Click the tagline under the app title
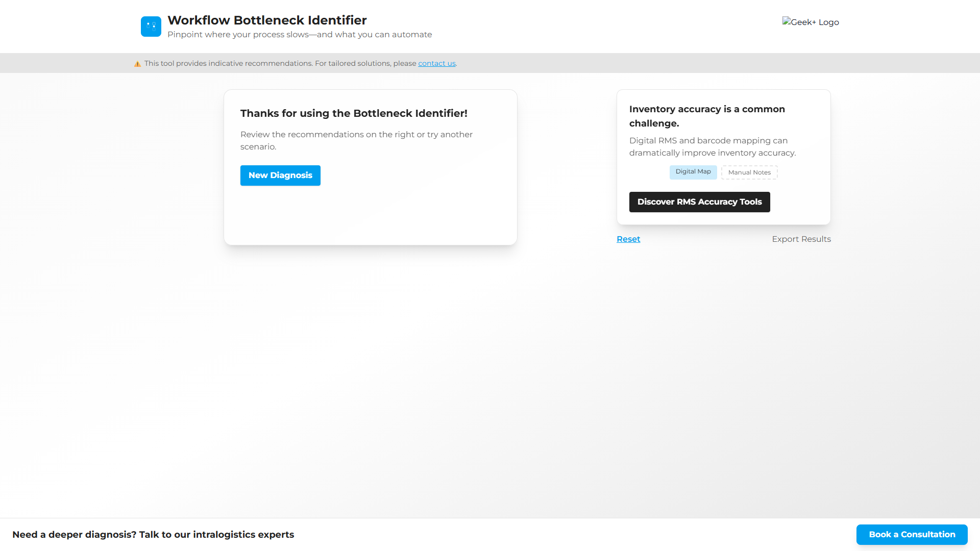This screenshot has height=551, width=980. click(x=300, y=35)
